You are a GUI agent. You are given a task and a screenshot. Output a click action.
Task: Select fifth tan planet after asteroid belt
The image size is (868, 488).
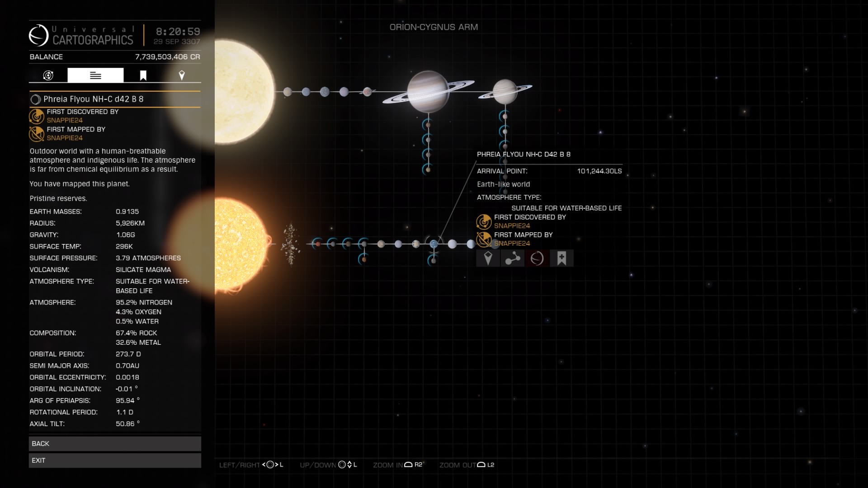coord(381,244)
